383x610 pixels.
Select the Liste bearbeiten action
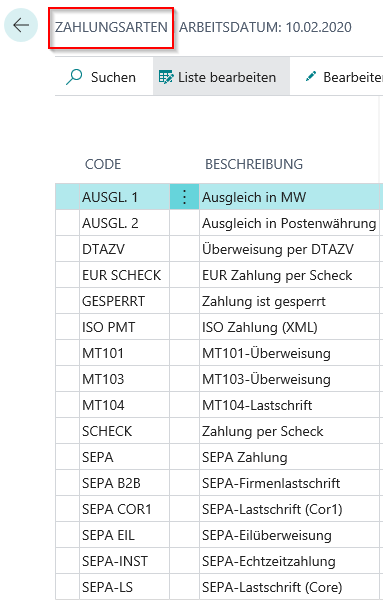[x=221, y=77]
